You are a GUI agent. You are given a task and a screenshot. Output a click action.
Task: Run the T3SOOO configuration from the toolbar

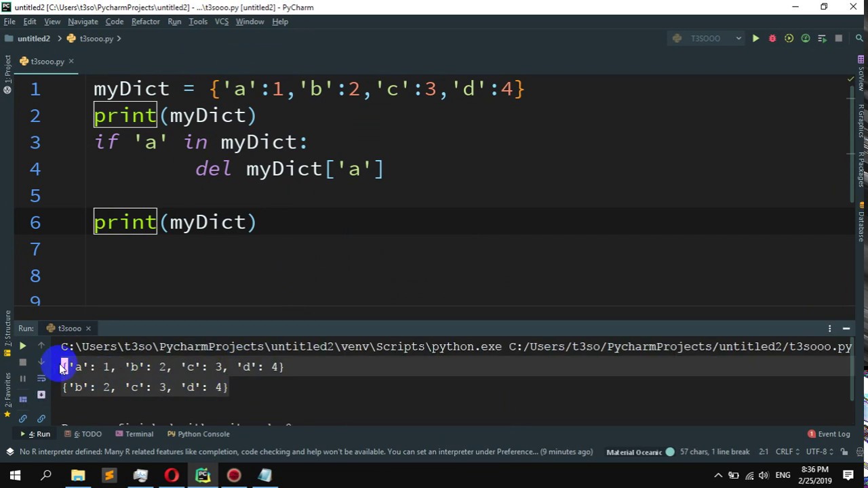[755, 39]
